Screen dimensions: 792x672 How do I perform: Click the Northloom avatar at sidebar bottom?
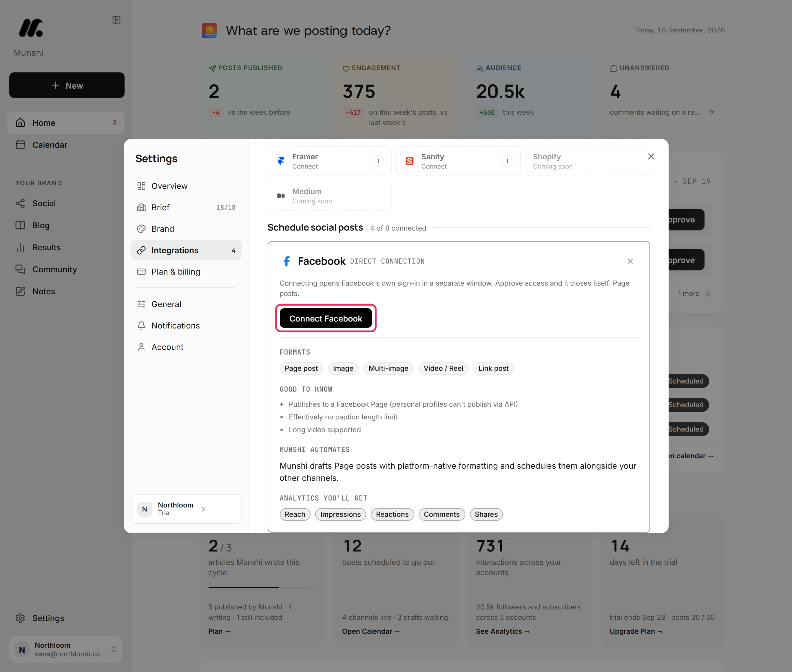[x=22, y=649]
